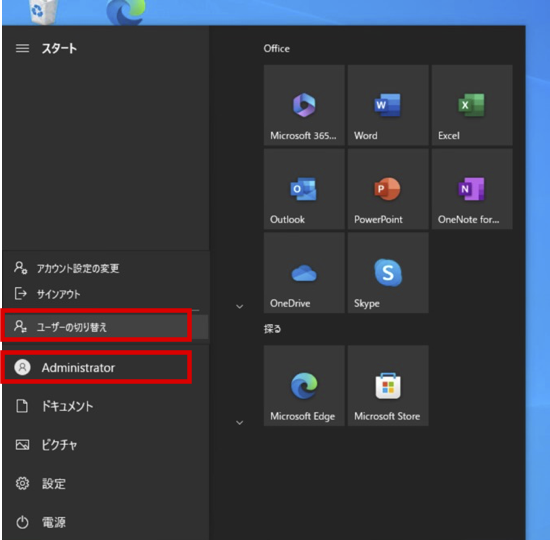550x540 pixels.
Task: Click the 探る group header
Action: pos(273,329)
